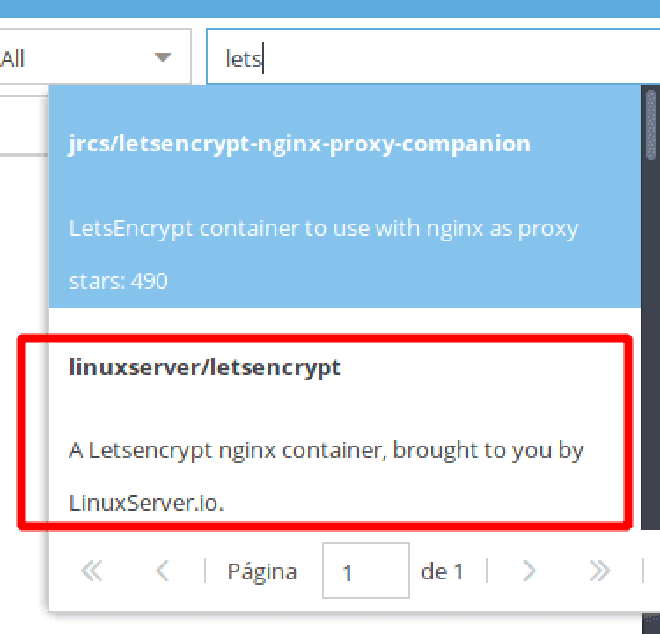The image size is (660, 634).
Task: Focus the search field containing lets
Action: (433, 57)
